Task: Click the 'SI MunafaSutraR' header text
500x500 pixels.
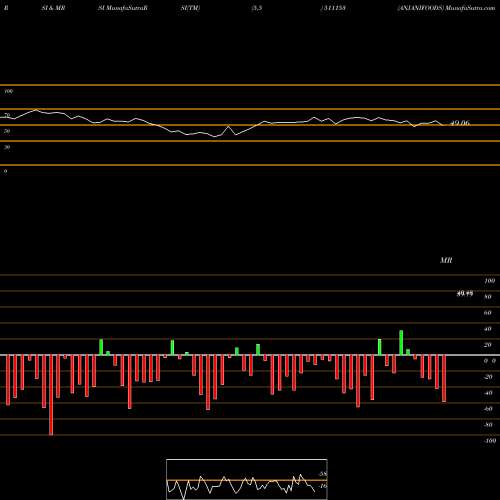Action: point(123,8)
